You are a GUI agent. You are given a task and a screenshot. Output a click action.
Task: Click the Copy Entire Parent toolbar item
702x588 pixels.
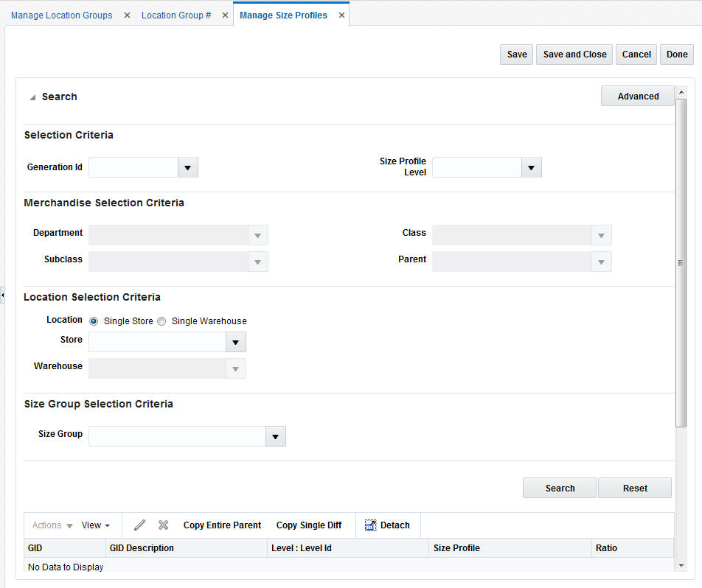coord(222,525)
